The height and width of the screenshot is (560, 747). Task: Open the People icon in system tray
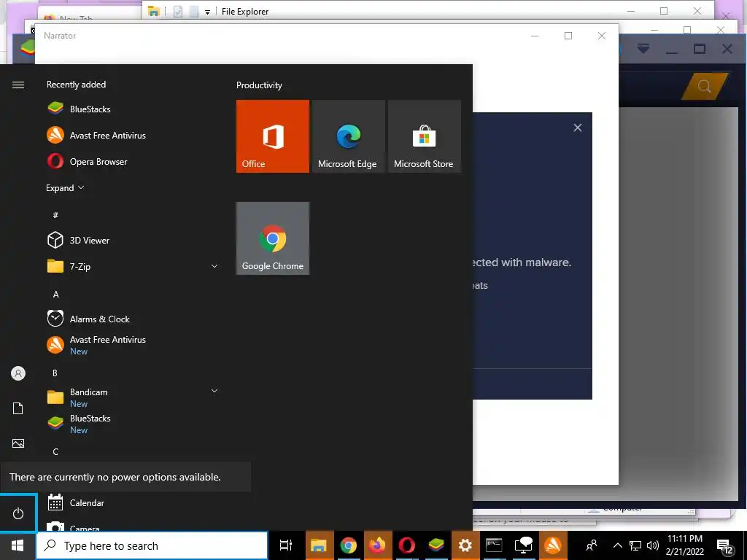(x=592, y=545)
